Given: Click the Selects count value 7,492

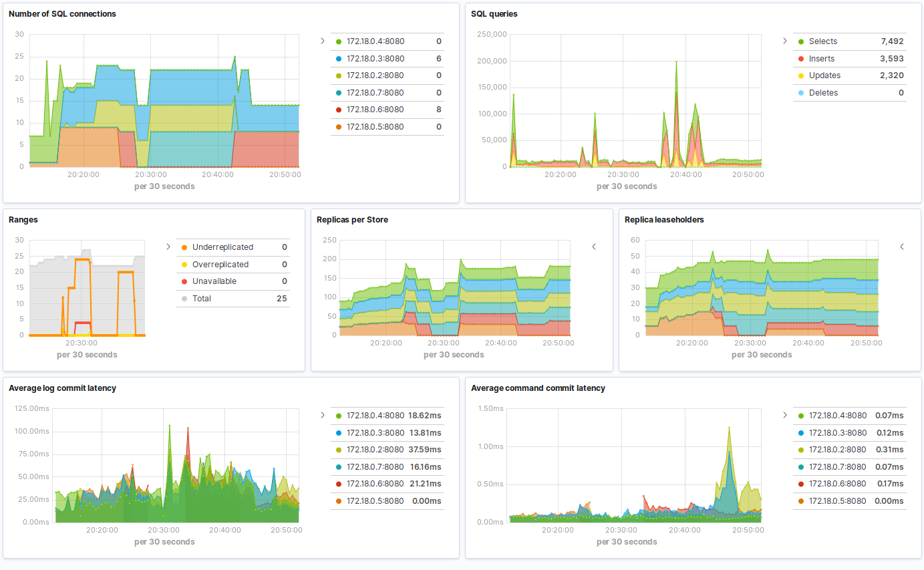Looking at the screenshot, I should tap(893, 41).
